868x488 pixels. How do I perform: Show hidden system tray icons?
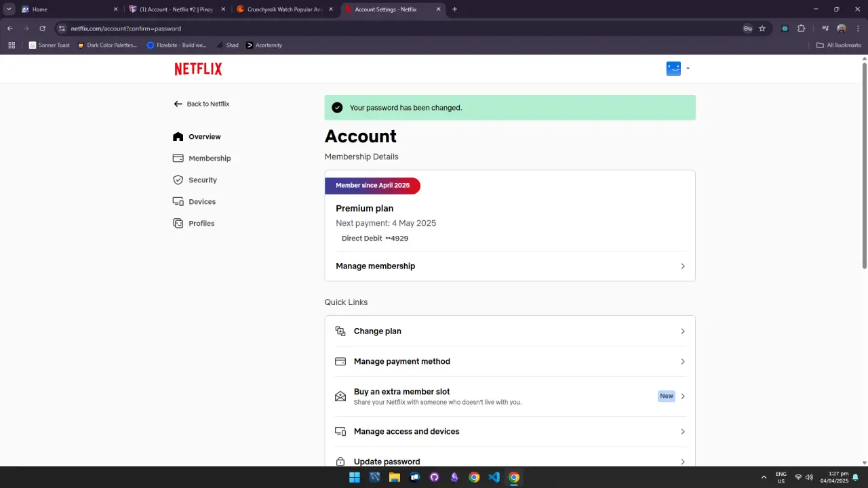click(764, 477)
